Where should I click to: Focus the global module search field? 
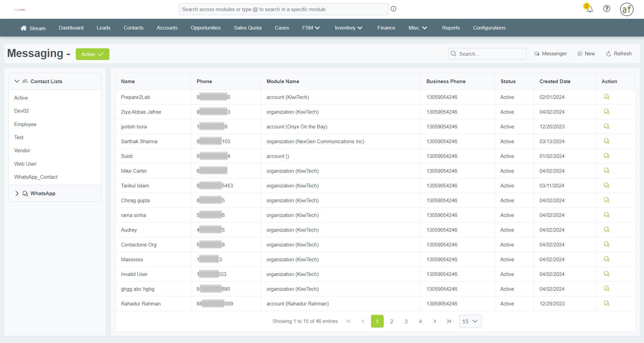[284, 9]
